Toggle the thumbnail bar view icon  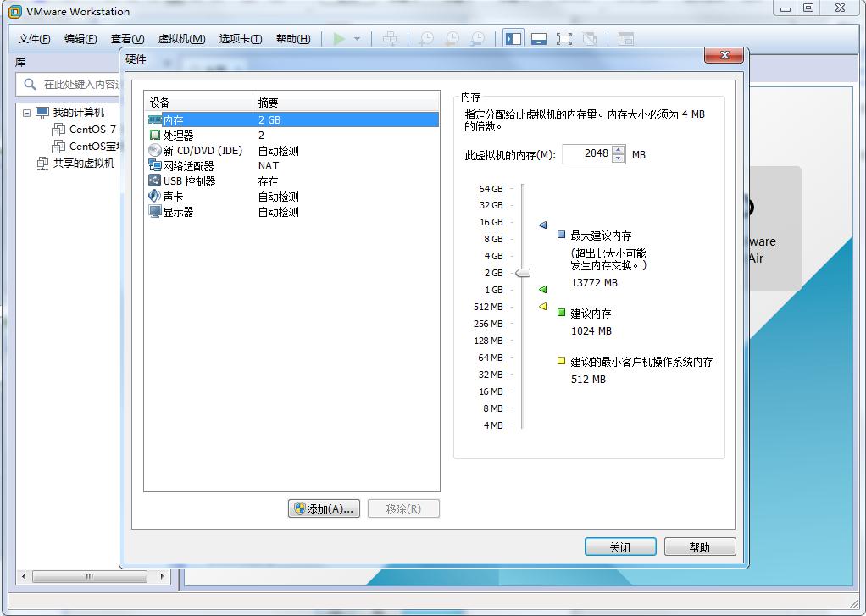pos(538,39)
